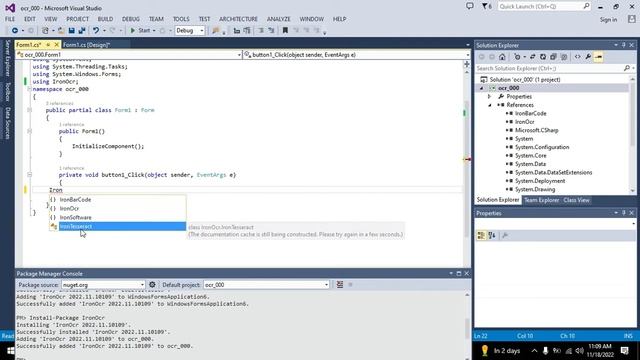Viewport: 640px width, 360px height.
Task: Click the volume speaker tray icon
Action: point(579,351)
